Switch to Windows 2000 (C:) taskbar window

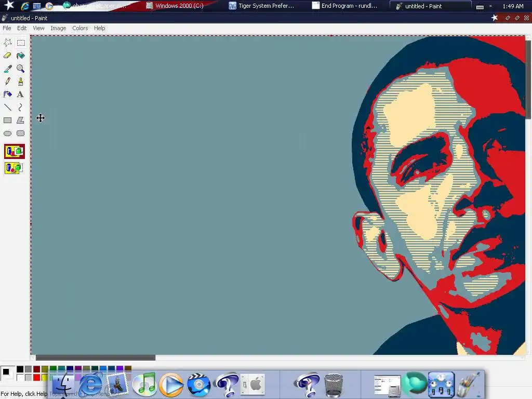pyautogui.click(x=175, y=5)
